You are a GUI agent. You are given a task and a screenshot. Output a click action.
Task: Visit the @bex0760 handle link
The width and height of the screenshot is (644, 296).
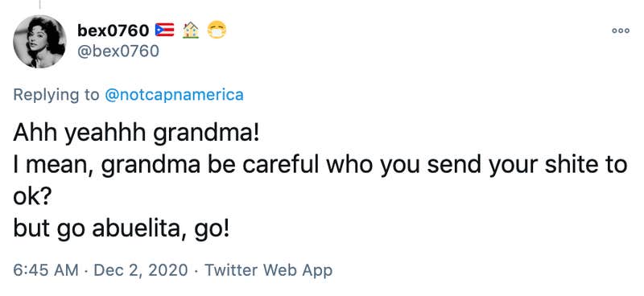click(118, 51)
